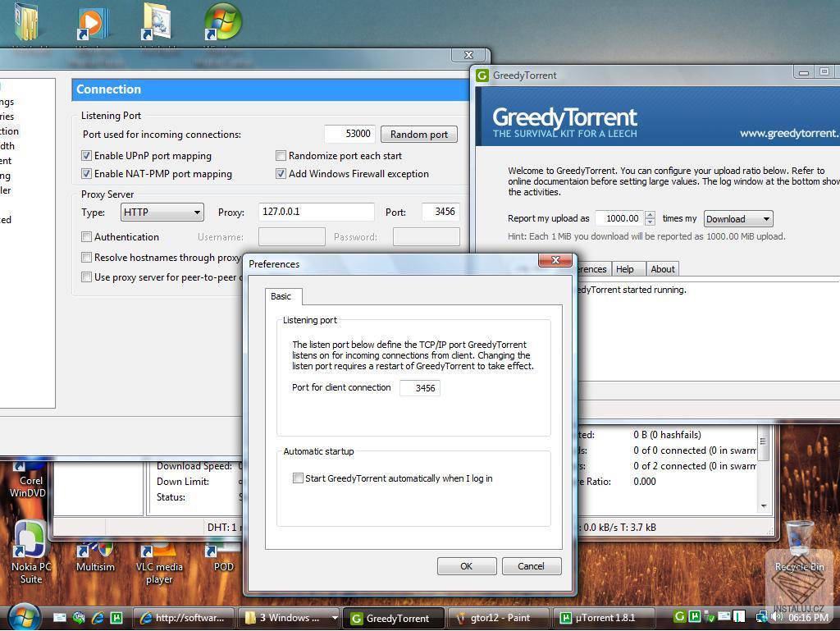Image resolution: width=840 pixels, height=631 pixels.
Task: Launch Windows Media Center desktop shortcut
Action: [x=222, y=22]
